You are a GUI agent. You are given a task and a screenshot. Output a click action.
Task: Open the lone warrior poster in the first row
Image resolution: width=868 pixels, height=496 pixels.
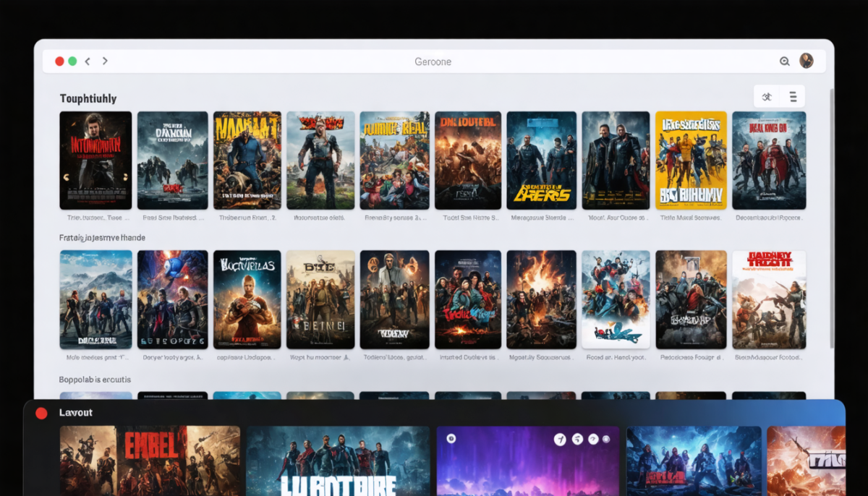[320, 160]
